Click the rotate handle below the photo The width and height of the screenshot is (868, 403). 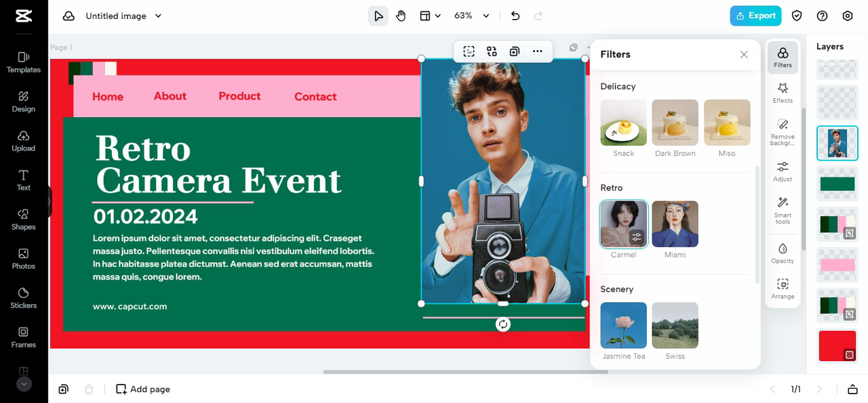click(x=502, y=324)
